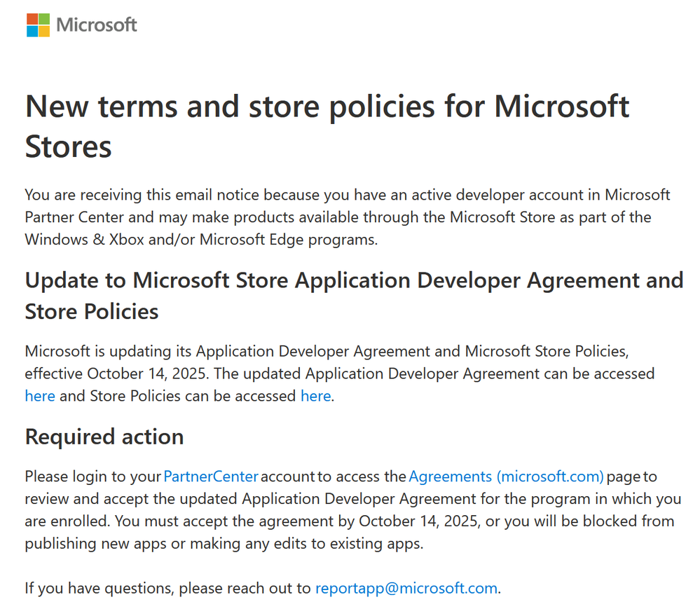Image resolution: width=700 pixels, height=609 pixels.
Task: Click the four-color Microsoft logo squares
Action: pyautogui.click(x=38, y=25)
